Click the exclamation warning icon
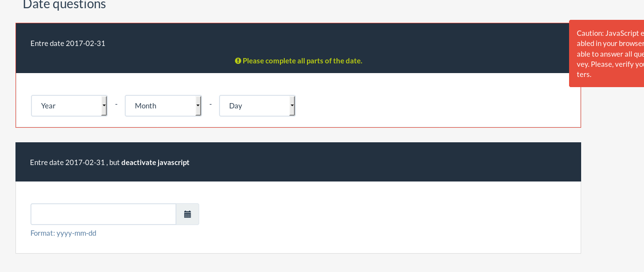This screenshot has height=272, width=644. point(238,61)
